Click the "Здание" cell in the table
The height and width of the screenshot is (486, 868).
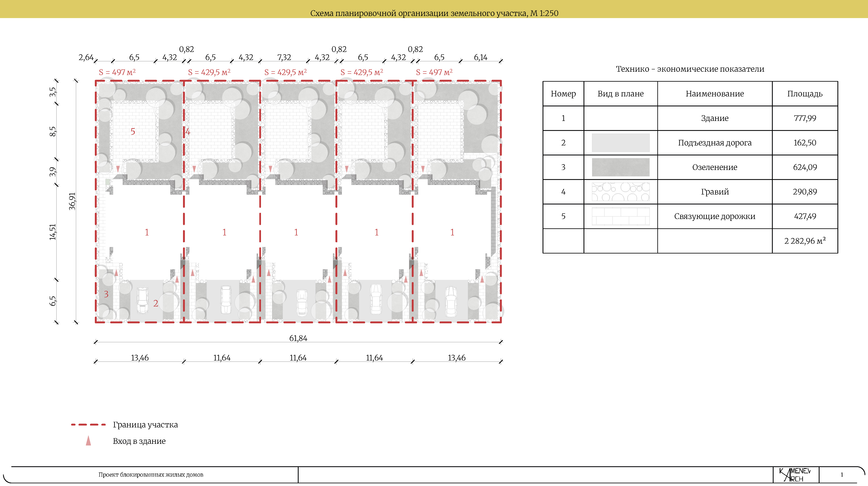[x=715, y=118]
